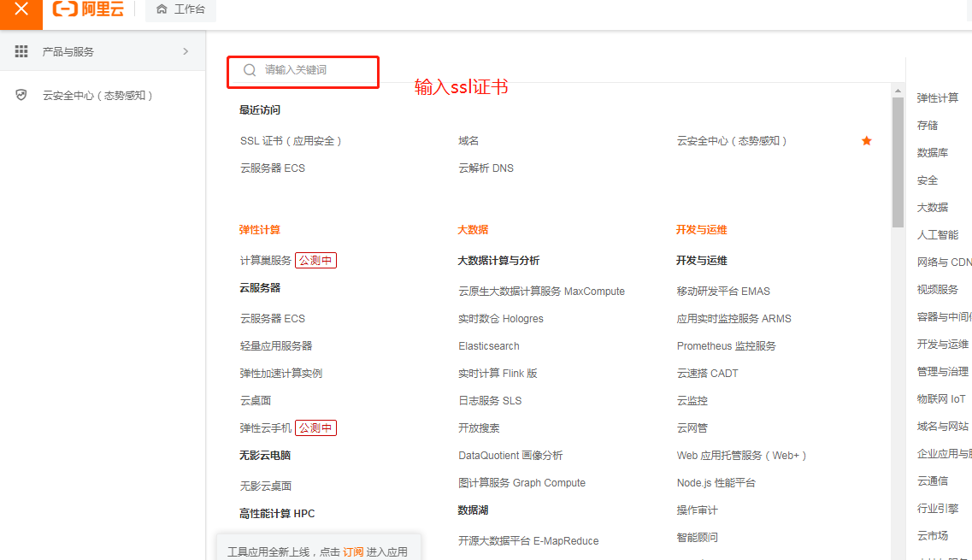
Task: Expand 产品与服务 with the chevron arrow
Action: (x=186, y=51)
